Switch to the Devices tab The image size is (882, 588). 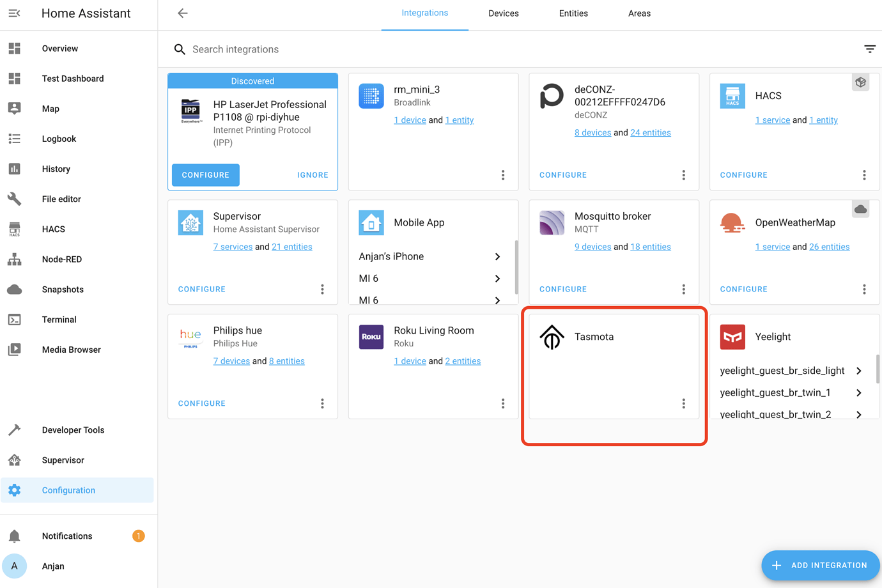click(x=504, y=13)
